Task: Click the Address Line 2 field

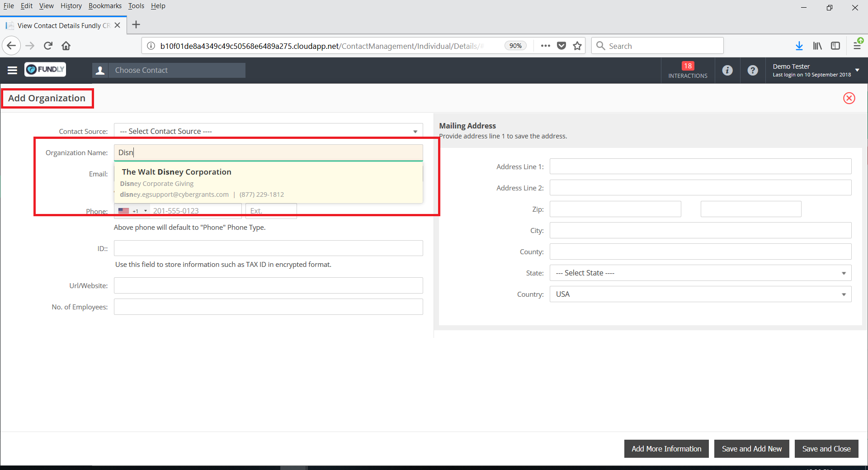Action: point(700,188)
